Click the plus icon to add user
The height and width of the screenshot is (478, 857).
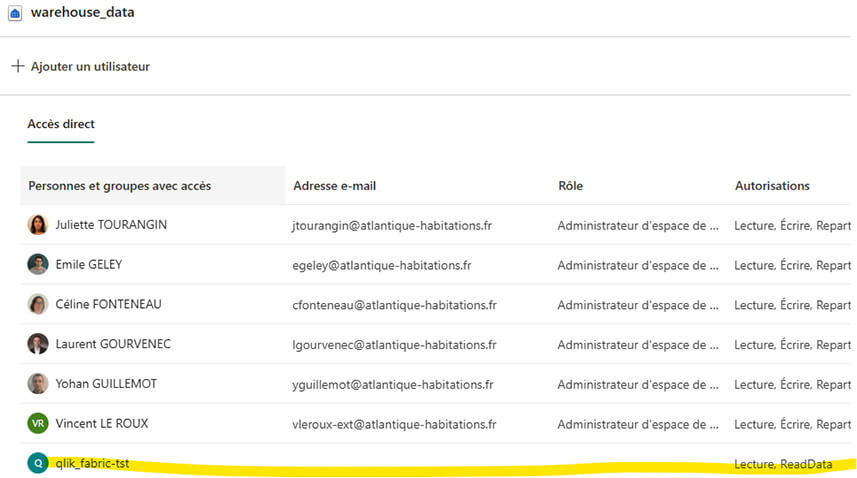pyautogui.click(x=17, y=66)
